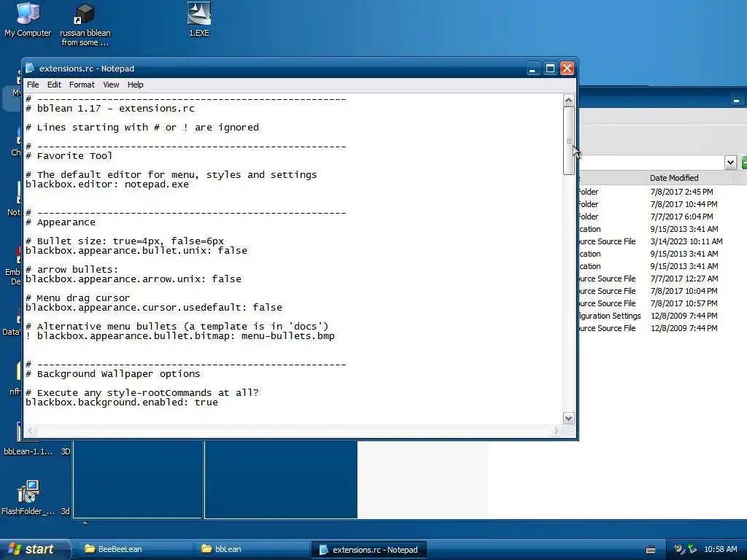Open the Edit menu in Notepad
The image size is (747, 560).
54,85
